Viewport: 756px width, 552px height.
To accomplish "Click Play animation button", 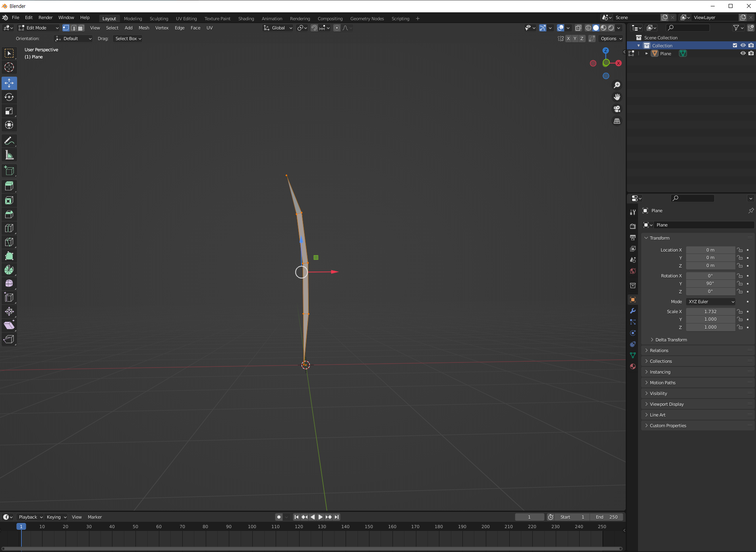I will [321, 517].
